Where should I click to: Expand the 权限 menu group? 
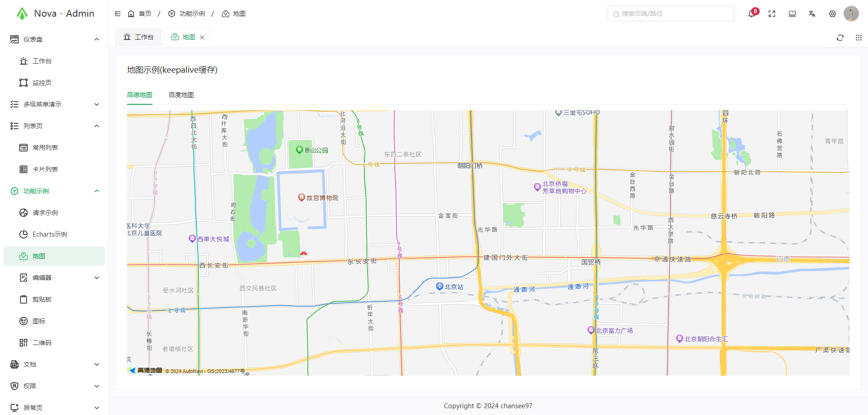click(x=54, y=386)
